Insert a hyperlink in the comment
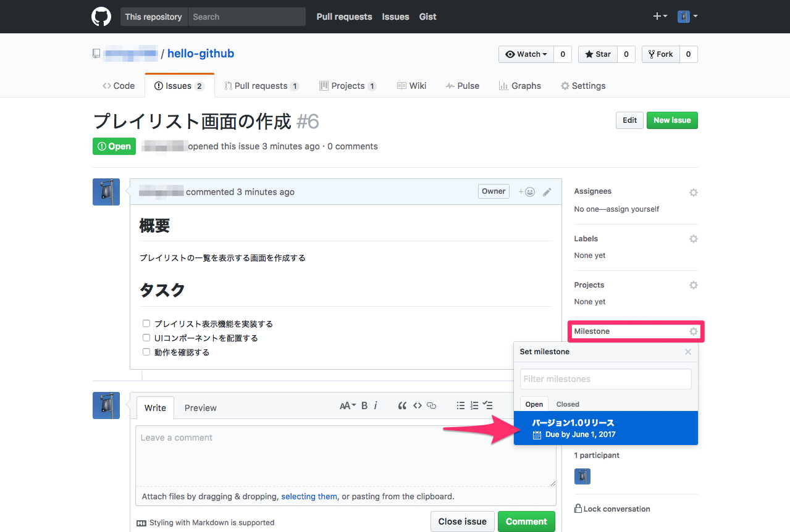 tap(431, 405)
